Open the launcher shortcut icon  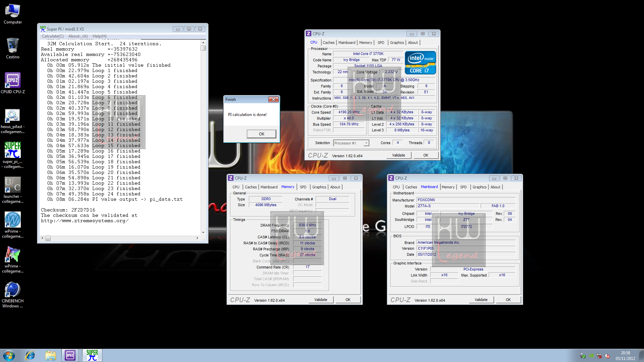coord(13,190)
